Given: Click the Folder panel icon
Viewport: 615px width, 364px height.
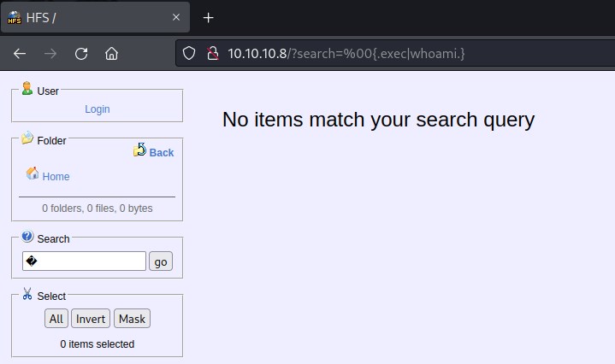Looking at the screenshot, I should coord(27,138).
